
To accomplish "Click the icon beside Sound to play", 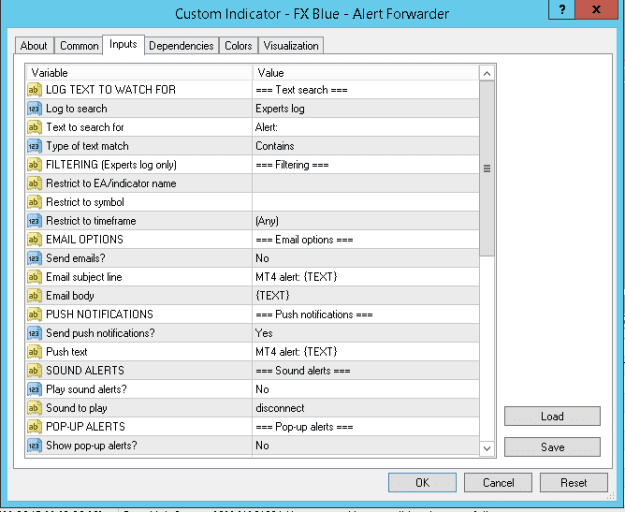I will click(x=34, y=408).
